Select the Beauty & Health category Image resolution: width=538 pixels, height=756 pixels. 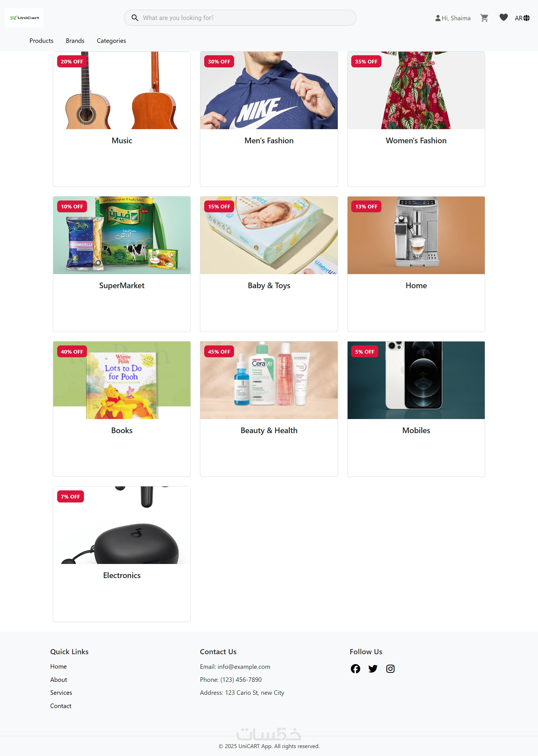269,409
